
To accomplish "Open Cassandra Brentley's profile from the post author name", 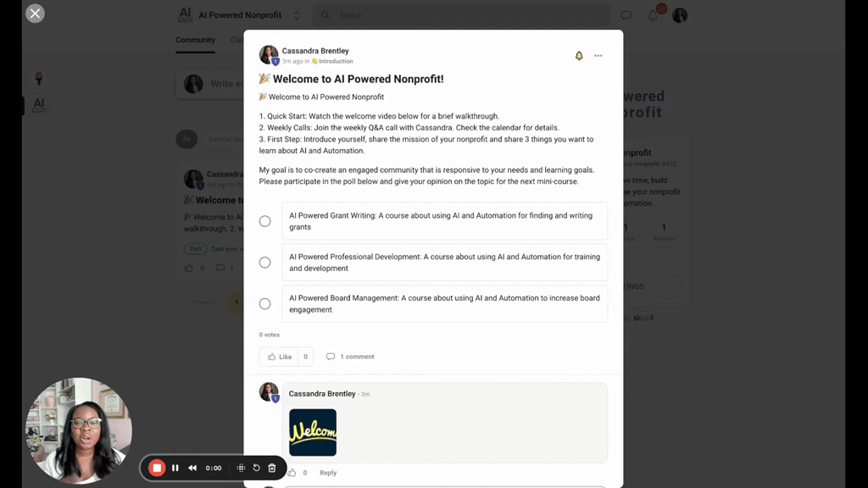I will [315, 51].
